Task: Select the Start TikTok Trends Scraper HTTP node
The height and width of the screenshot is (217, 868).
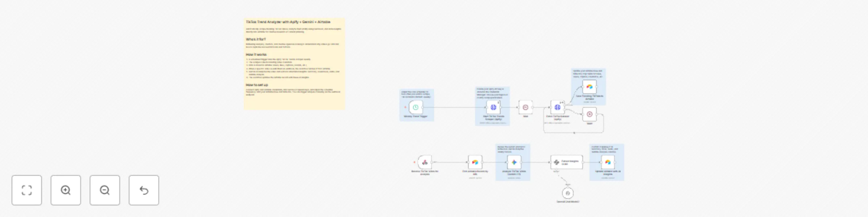Action: 493,107
